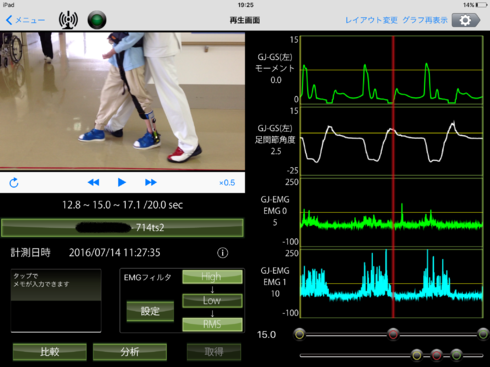Open the gear settings button
The image size is (490, 367).
pos(466,20)
